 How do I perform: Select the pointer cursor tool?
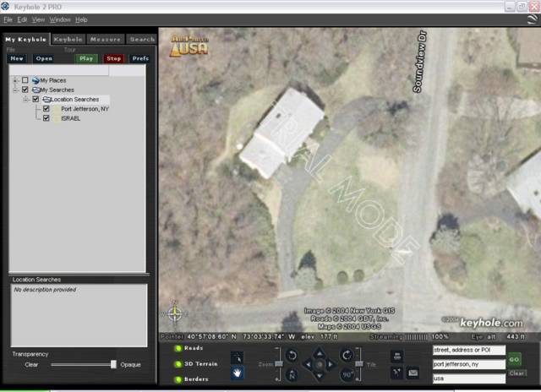pyautogui.click(x=237, y=358)
